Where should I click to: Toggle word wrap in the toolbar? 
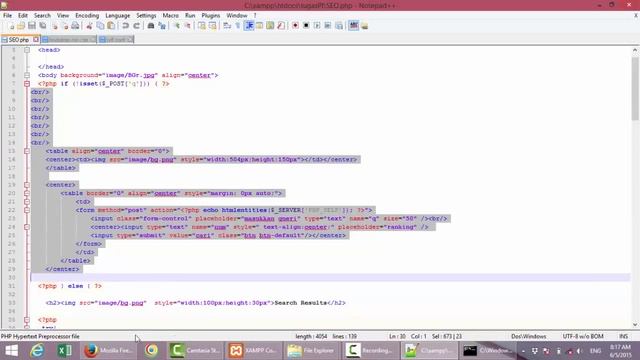click(227, 26)
